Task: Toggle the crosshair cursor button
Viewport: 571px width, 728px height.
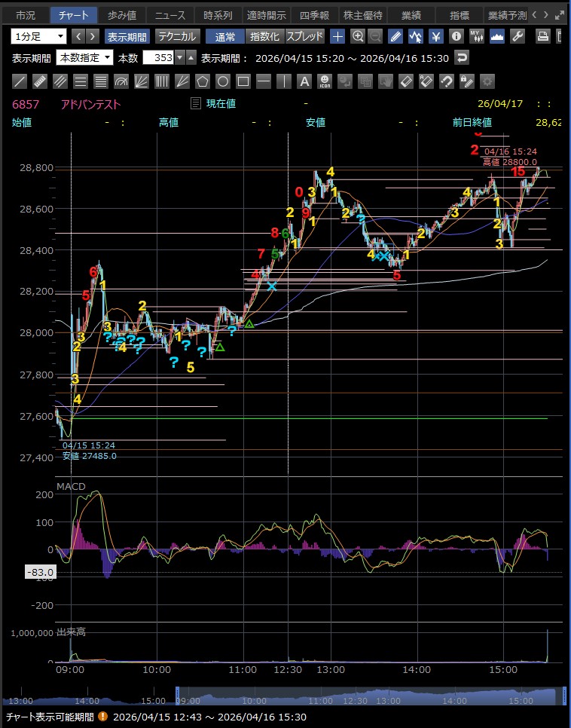Action: point(337,36)
